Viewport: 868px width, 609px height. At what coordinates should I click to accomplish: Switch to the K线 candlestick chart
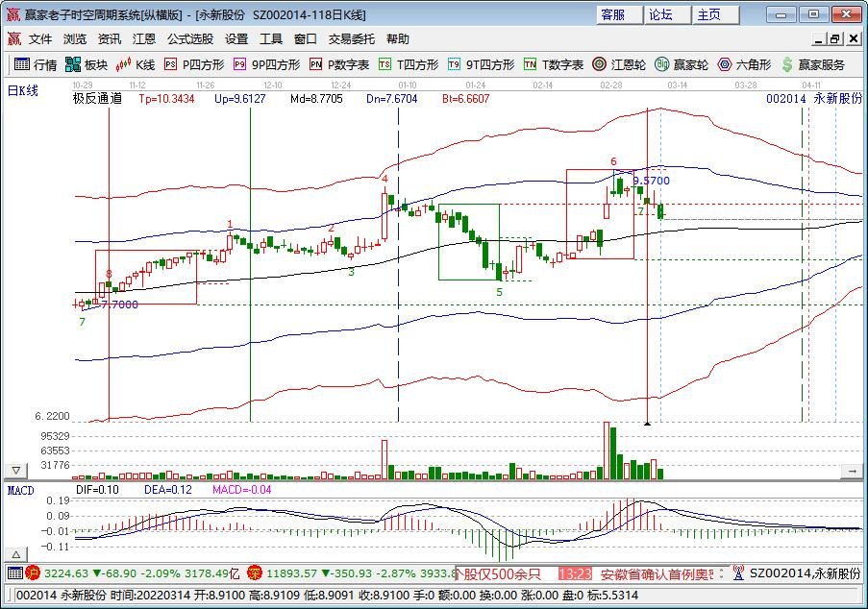click(136, 64)
